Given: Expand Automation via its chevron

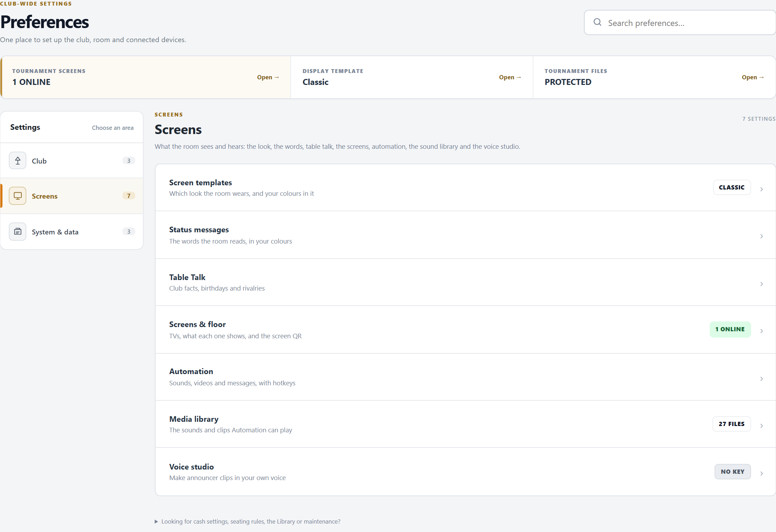Looking at the screenshot, I should (x=762, y=379).
